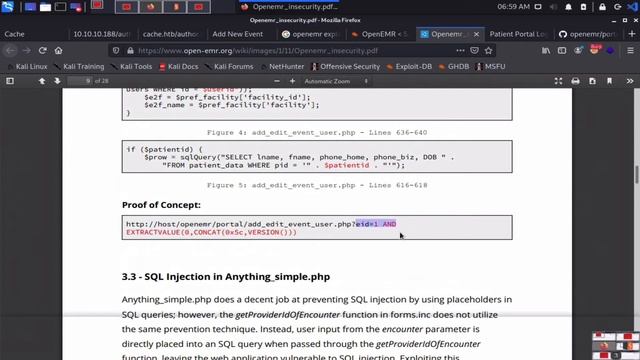Toggle the PDF viewer sidebar

[x=10, y=81]
